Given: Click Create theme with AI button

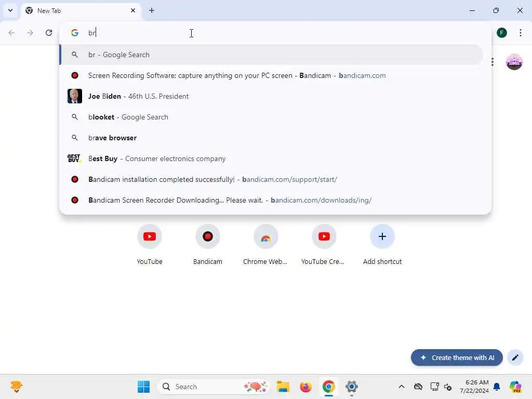Looking at the screenshot, I should (x=457, y=357).
